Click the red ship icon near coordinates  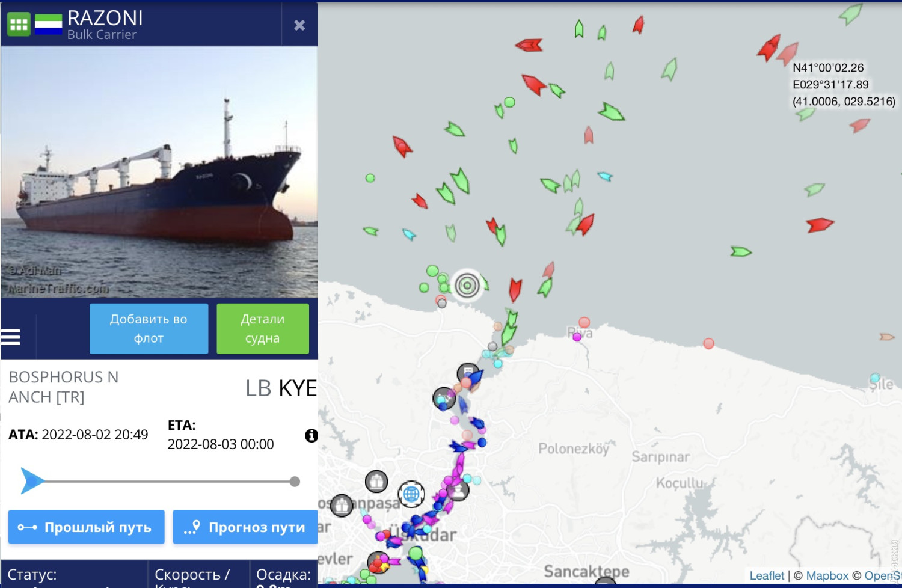768,47
